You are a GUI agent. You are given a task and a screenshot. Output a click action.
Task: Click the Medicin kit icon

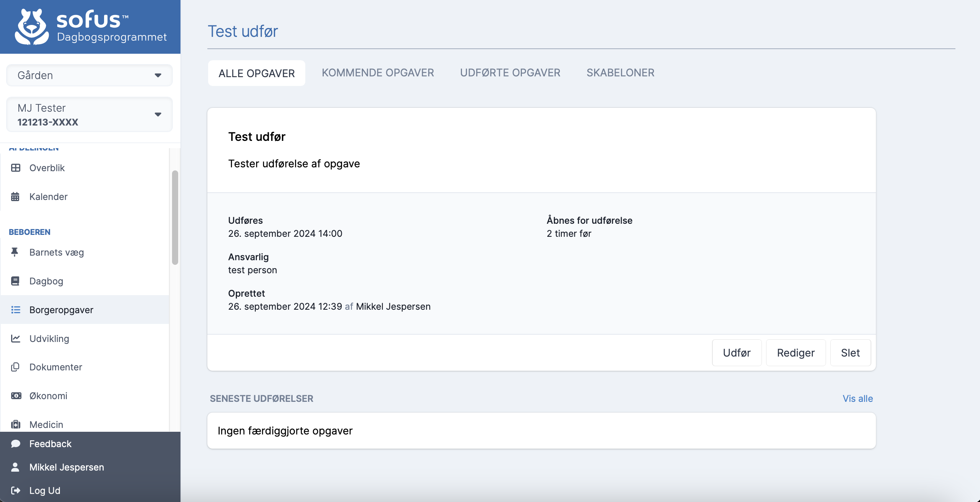tap(16, 424)
